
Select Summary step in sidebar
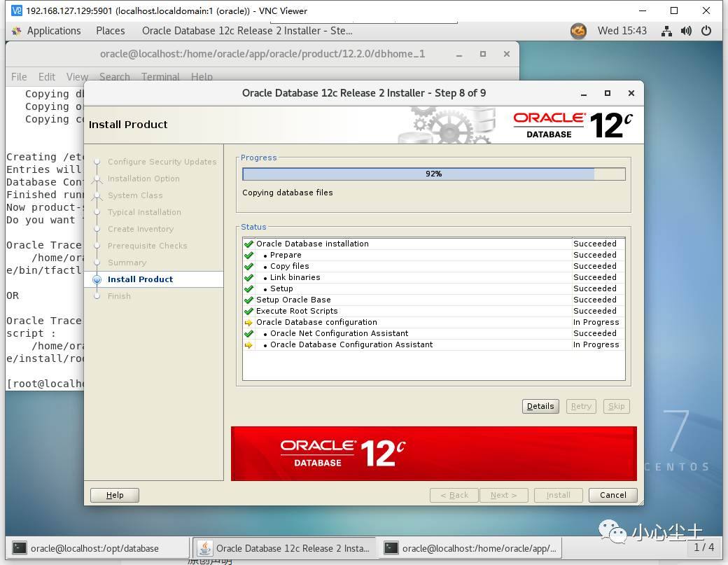pos(127,263)
